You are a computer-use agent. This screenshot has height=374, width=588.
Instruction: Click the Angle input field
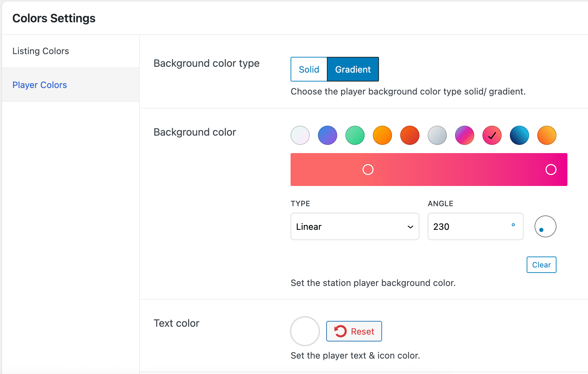coord(469,227)
